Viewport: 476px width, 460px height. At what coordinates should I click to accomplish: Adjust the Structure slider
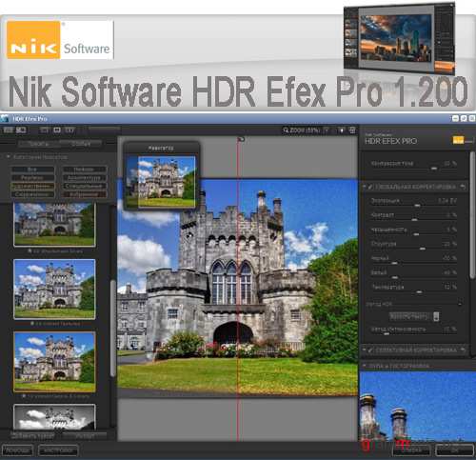pos(423,249)
